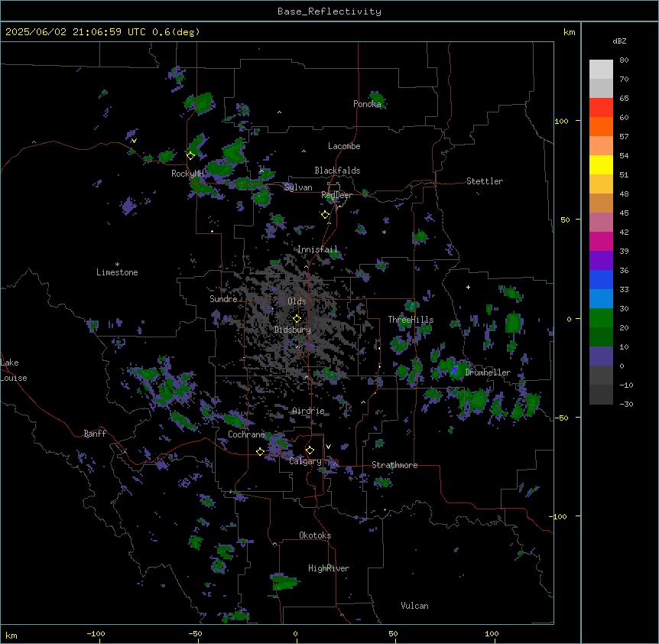Viewport: 659px width, 644px height.
Task: Click the Blackfalds city label
Action: [337, 171]
